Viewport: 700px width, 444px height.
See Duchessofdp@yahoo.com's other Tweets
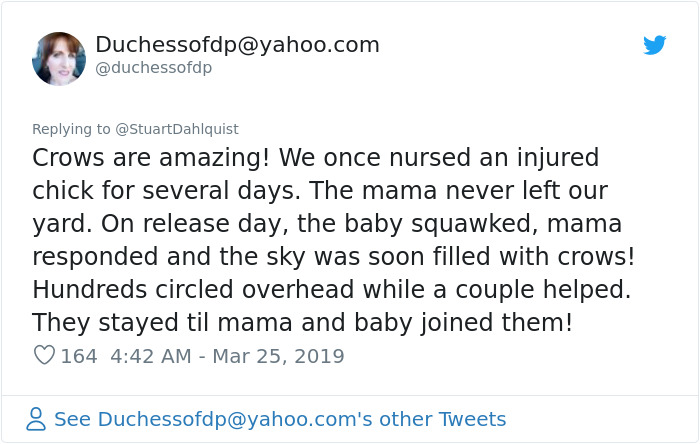click(x=280, y=419)
